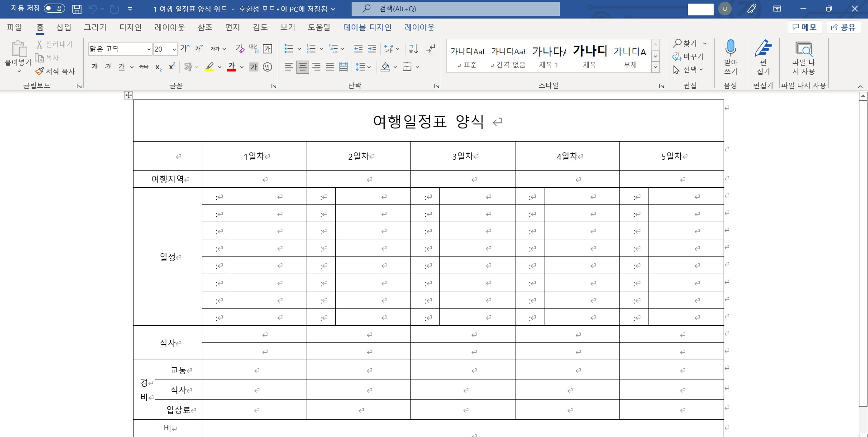Apply red font color
Image resolution: width=868 pixels, height=437 pixels.
pyautogui.click(x=232, y=67)
